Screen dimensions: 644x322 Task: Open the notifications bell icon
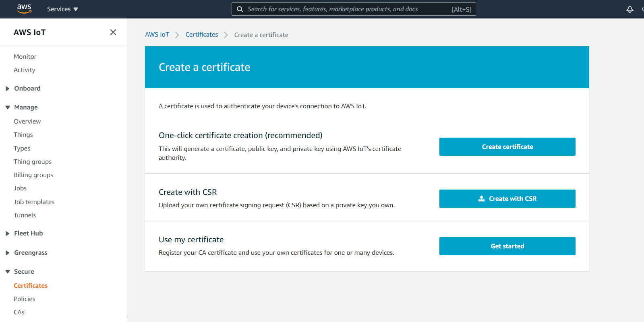[x=630, y=9]
